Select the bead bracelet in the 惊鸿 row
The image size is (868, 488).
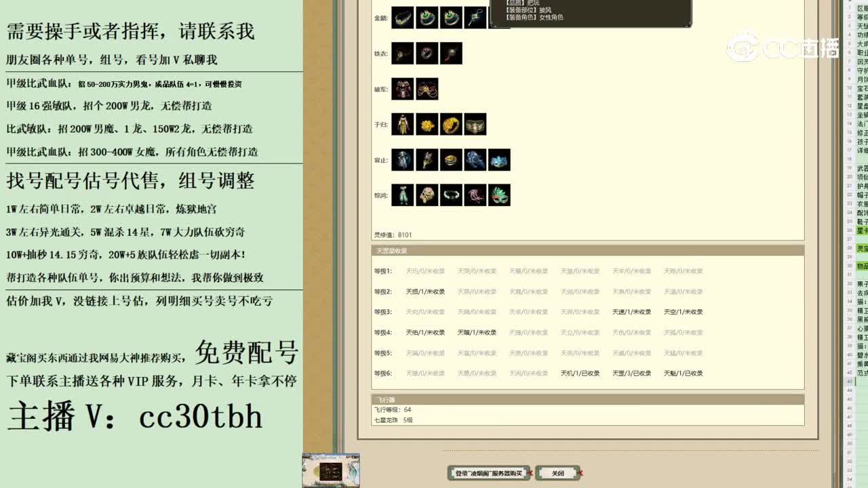pos(451,195)
